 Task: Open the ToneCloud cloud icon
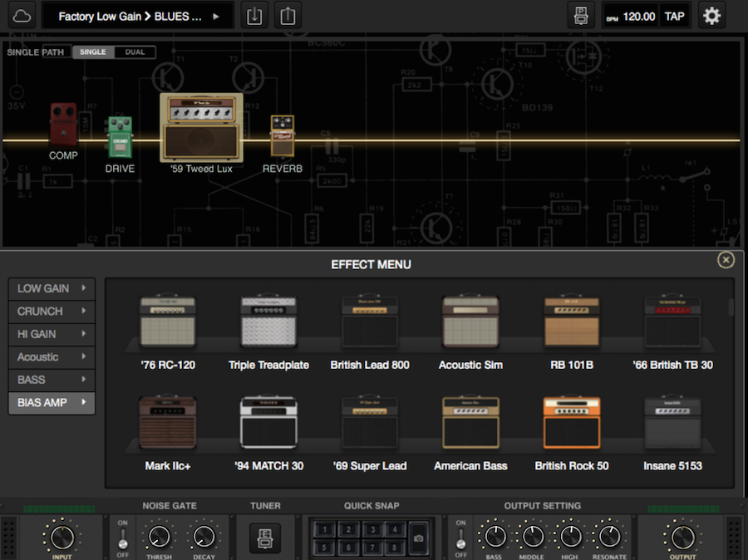click(x=22, y=17)
